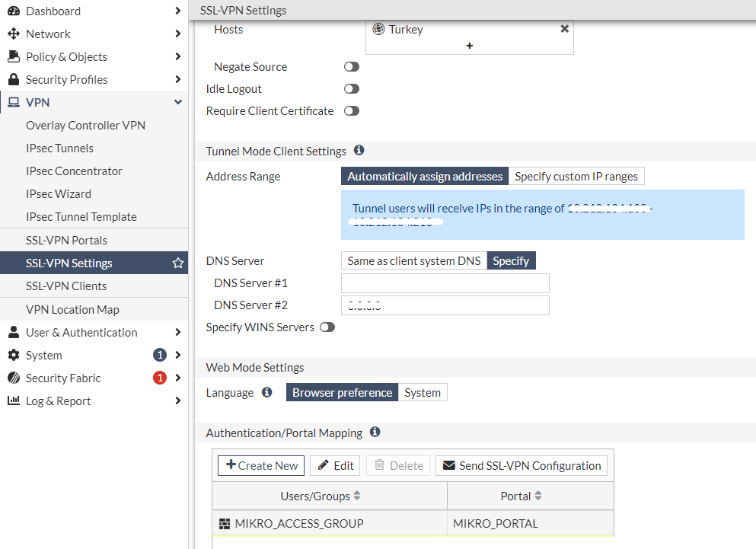The width and height of the screenshot is (756, 549).
Task: Click info icon next to Tunnel Mode Client Settings
Action: pos(359,151)
